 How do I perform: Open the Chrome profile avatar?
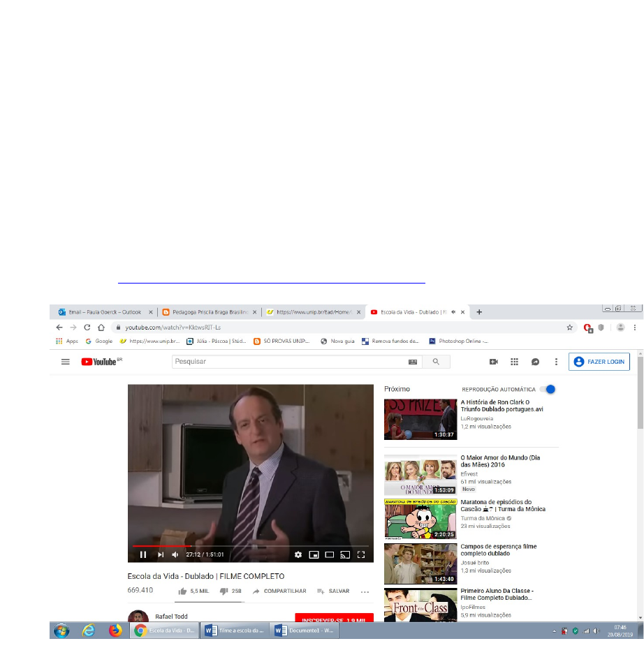(620, 328)
